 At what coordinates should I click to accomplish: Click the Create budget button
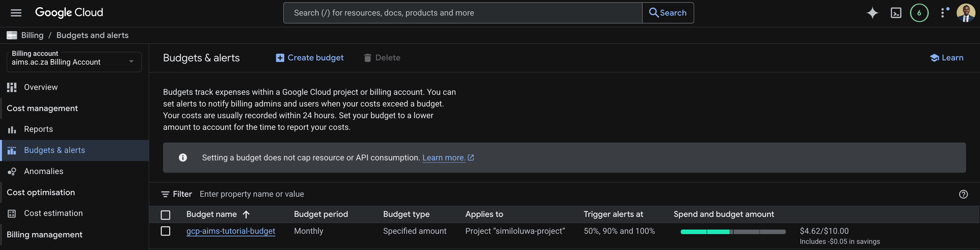click(310, 58)
